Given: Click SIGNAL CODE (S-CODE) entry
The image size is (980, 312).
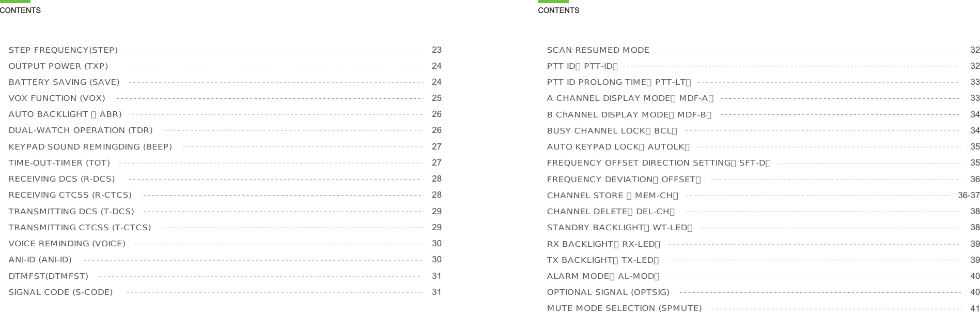Looking at the screenshot, I should tap(60, 292).
